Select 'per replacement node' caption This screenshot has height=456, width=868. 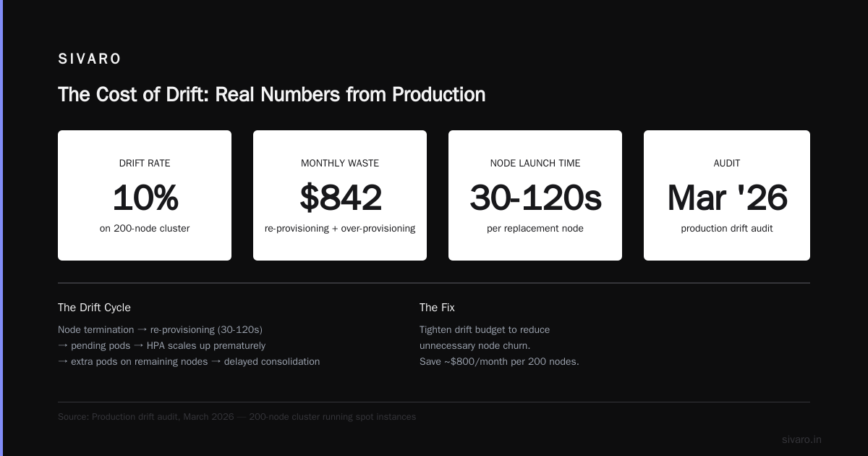coord(535,229)
